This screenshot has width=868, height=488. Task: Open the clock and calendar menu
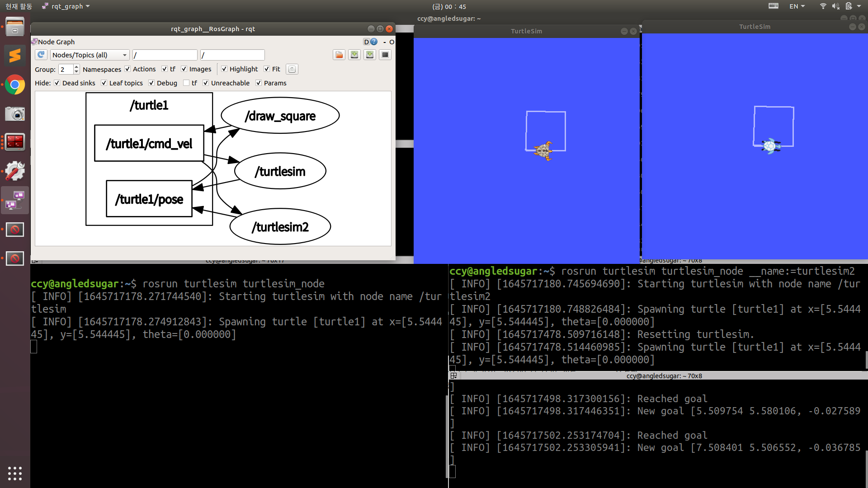pyautogui.click(x=449, y=6)
